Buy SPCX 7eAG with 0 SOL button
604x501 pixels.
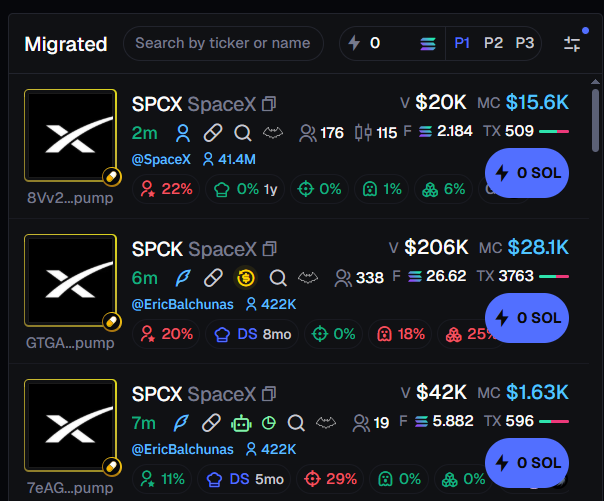[527, 462]
